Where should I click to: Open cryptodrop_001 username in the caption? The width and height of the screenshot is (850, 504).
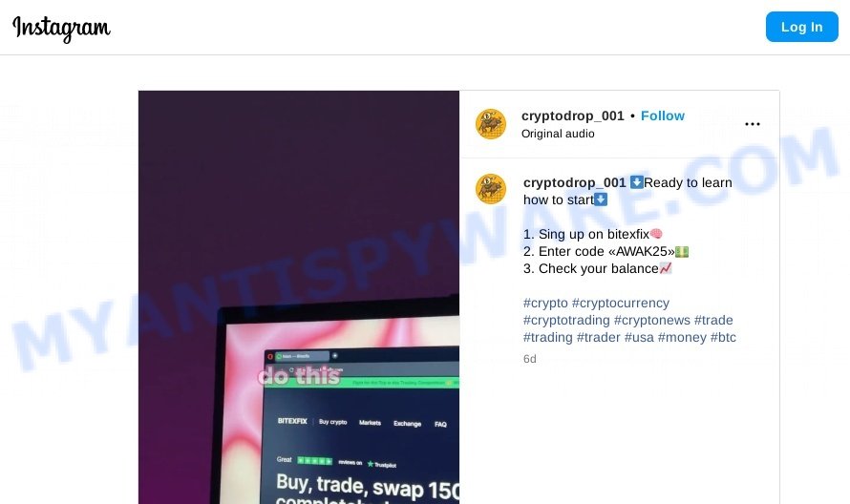[x=575, y=182]
